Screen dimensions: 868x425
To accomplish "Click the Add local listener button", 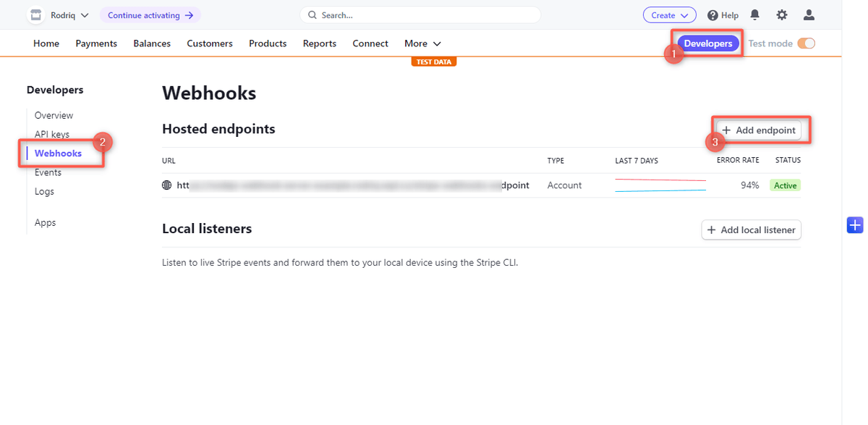I will point(751,230).
